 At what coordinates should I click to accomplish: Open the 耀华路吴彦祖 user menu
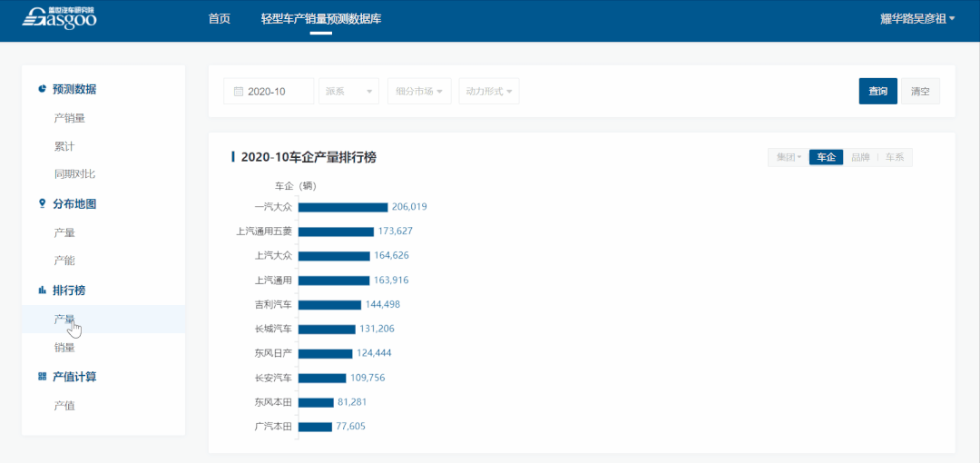[x=917, y=19]
